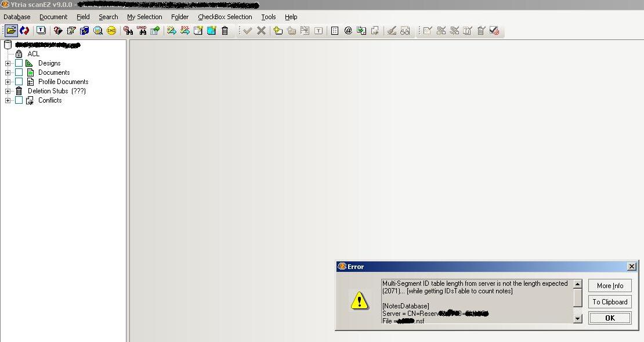Click the Documents tree icon
This screenshot has height=342, width=644.
[x=30, y=72]
